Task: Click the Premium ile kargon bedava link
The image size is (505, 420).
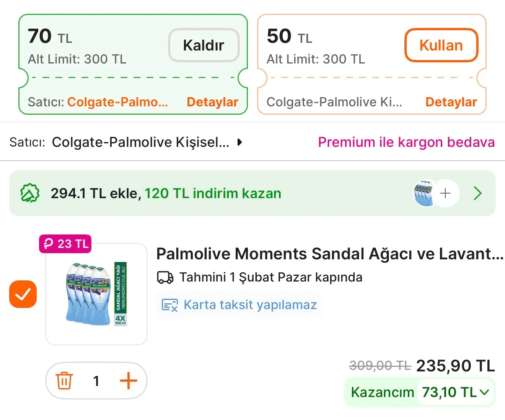Action: tap(406, 142)
